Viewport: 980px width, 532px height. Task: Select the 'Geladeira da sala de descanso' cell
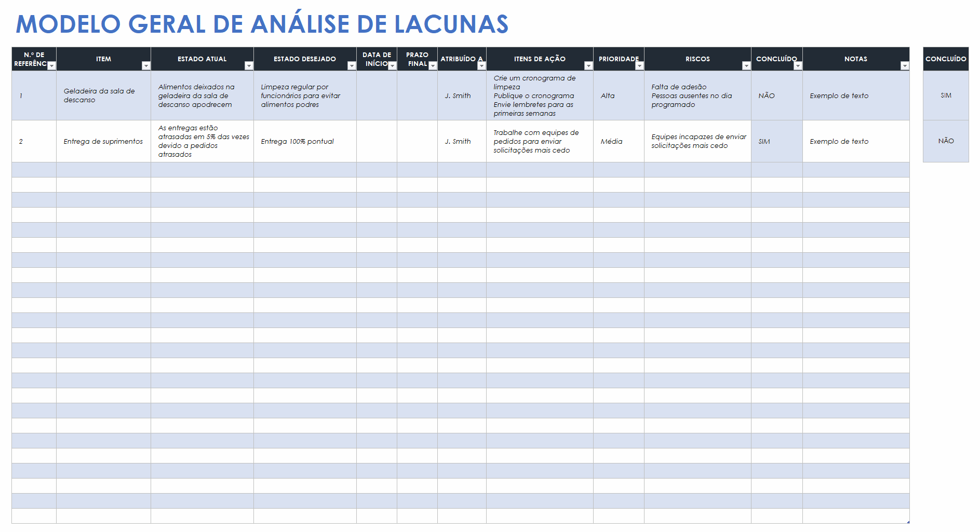(x=103, y=96)
